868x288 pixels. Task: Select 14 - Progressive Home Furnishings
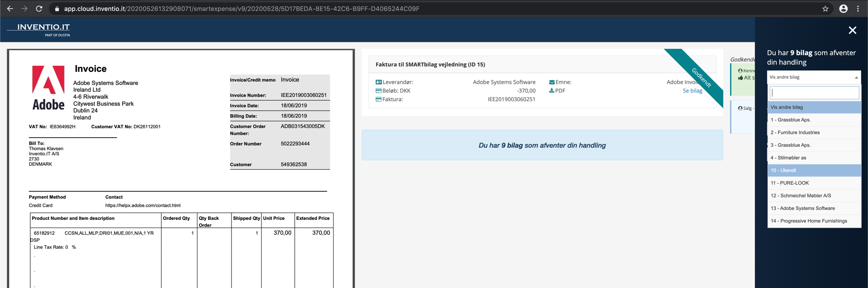[x=814, y=221]
